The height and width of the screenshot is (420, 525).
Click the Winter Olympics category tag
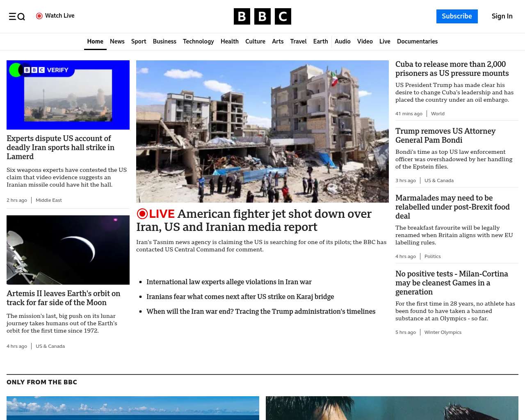[443, 332]
